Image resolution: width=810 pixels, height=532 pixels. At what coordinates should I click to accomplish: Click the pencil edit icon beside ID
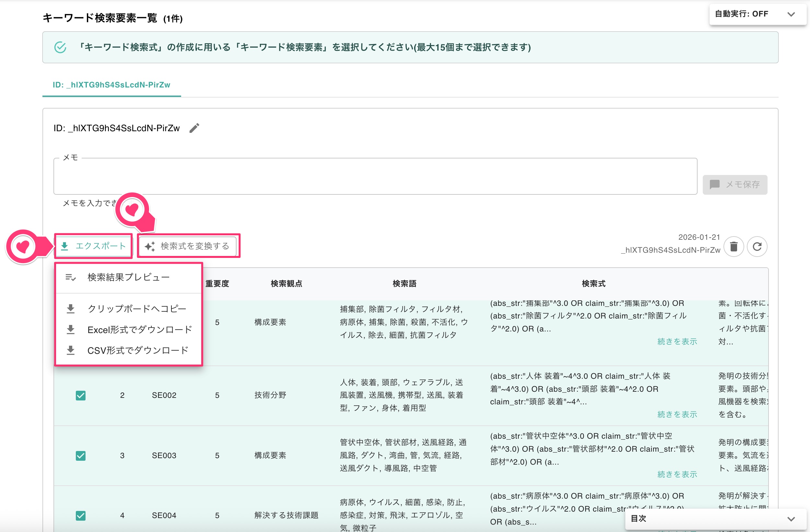[194, 128]
